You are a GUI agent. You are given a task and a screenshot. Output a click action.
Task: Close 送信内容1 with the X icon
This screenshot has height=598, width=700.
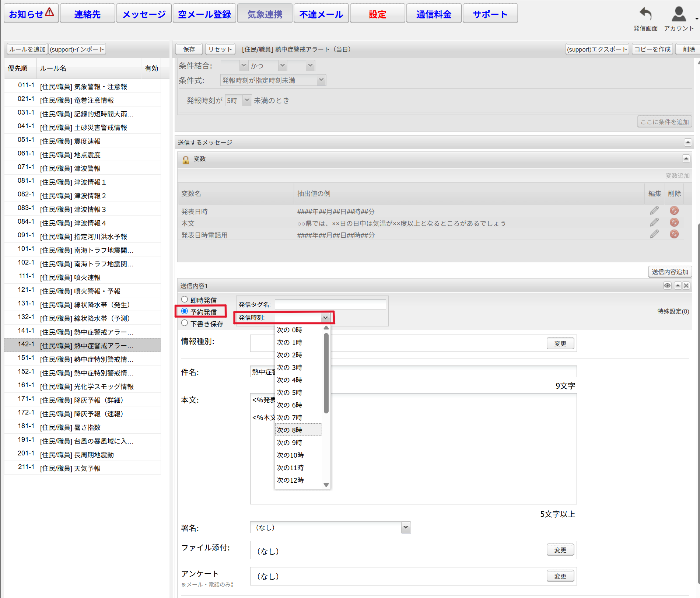(686, 286)
